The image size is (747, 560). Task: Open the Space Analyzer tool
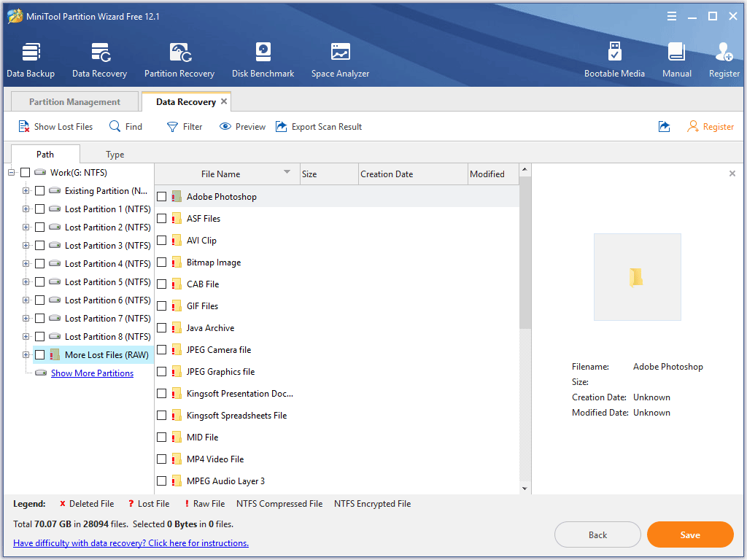[340, 60]
